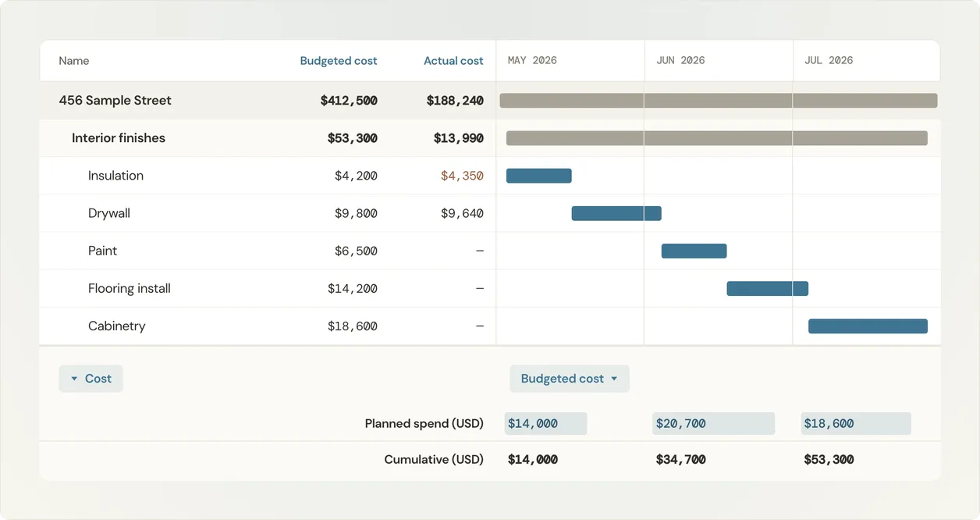
Task: Click the Drywall gantt bar
Action: [616, 213]
